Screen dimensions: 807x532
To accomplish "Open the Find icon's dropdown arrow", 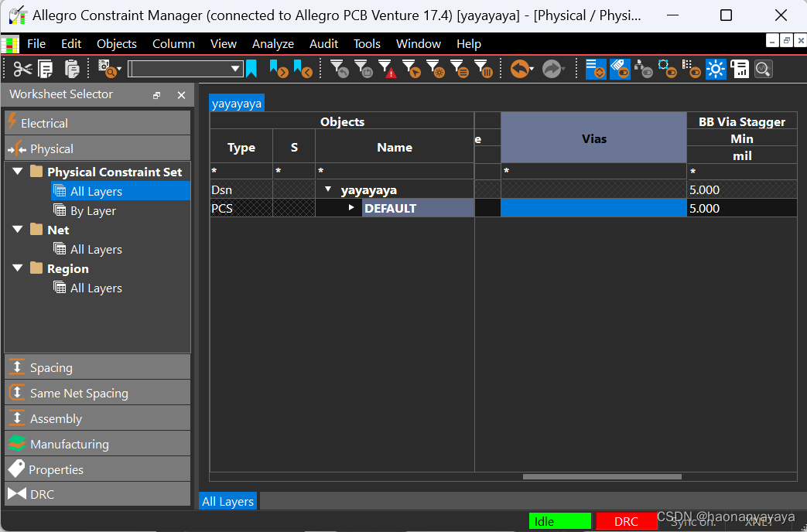I will [x=119, y=69].
